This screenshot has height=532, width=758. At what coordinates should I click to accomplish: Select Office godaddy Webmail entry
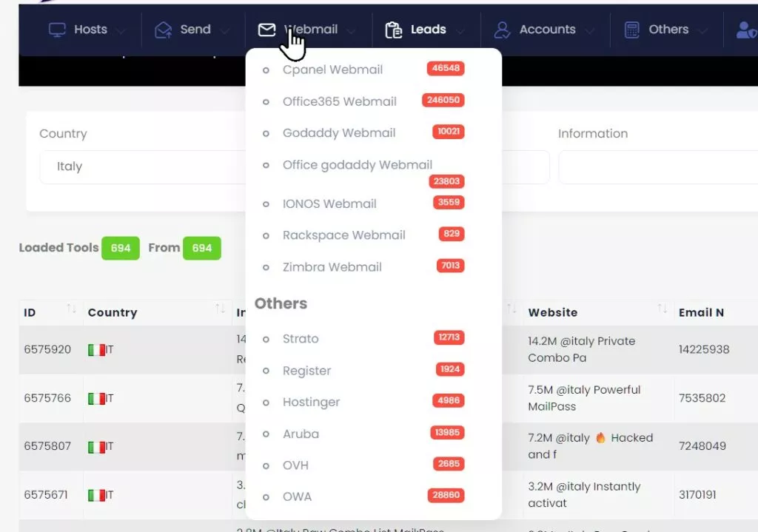(x=358, y=165)
